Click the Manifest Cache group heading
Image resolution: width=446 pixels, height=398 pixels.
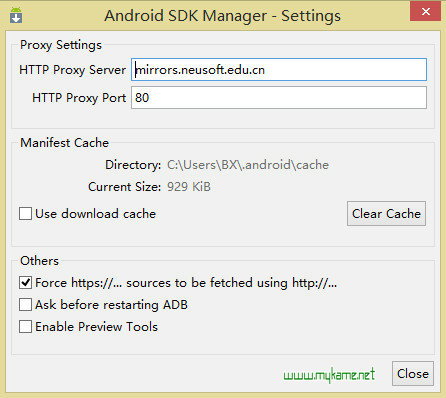tap(64, 143)
